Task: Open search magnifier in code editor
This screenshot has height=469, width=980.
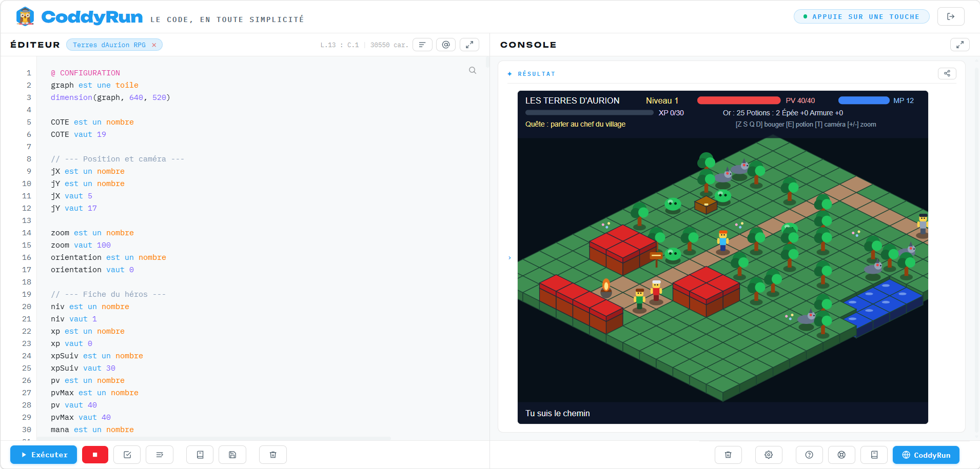Action: (x=473, y=71)
